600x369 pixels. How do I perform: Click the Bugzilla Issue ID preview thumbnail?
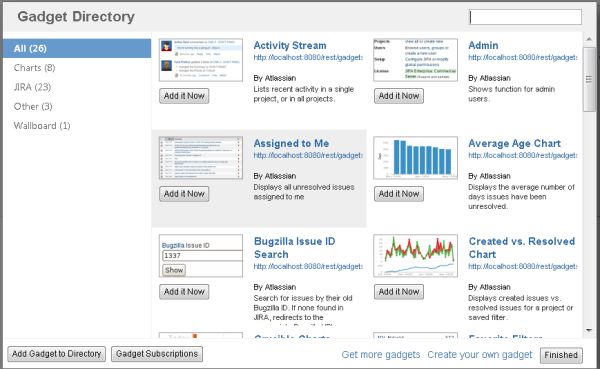[201, 256]
